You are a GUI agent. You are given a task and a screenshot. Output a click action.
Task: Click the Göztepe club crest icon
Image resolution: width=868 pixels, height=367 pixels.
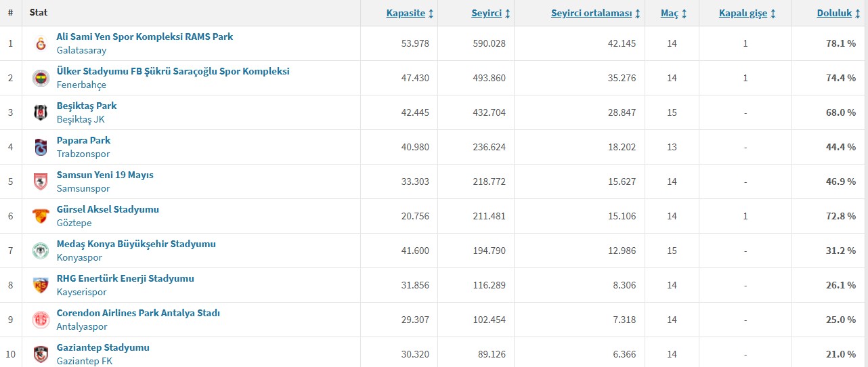point(41,217)
